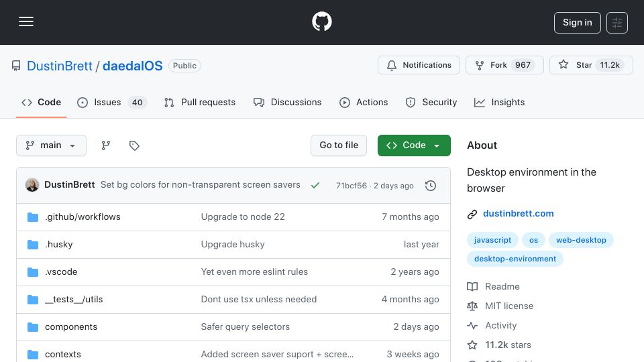Image resolution: width=644 pixels, height=362 pixels.
Task: Open the Discussions tab
Action: tap(288, 102)
